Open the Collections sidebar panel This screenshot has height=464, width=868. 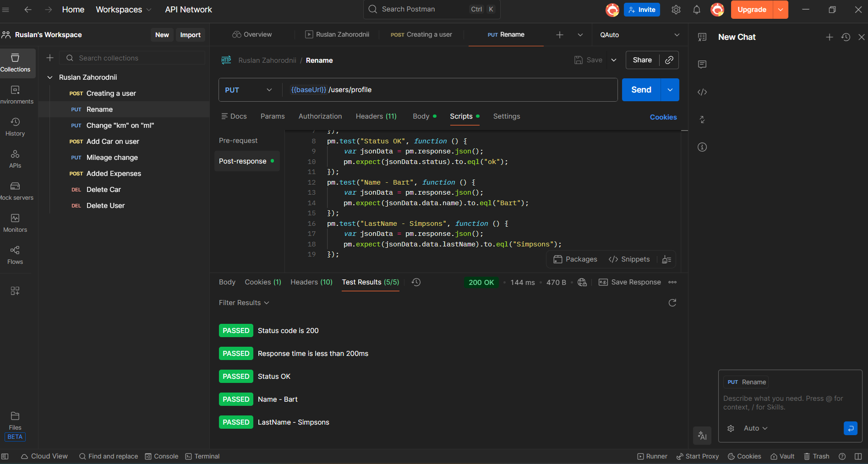point(15,63)
